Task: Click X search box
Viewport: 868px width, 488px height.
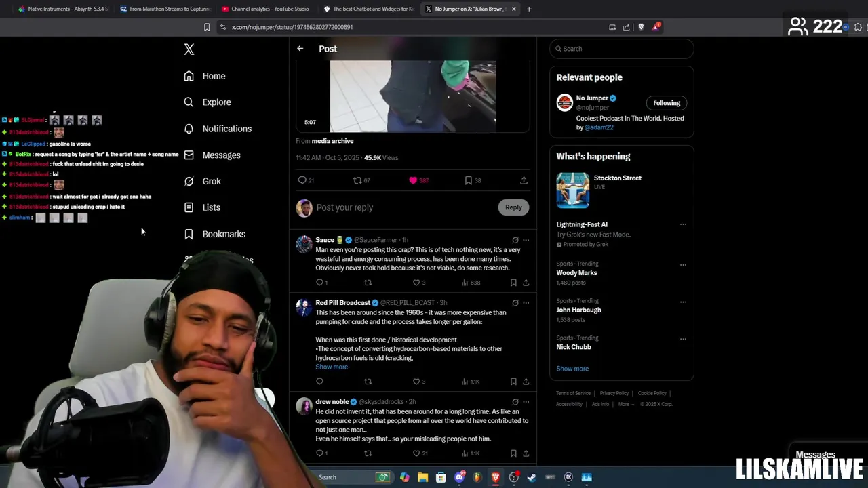Action: tap(622, 49)
